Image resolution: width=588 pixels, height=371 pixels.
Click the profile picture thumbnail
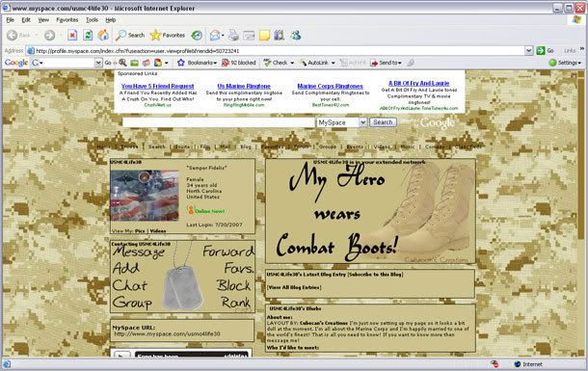tap(145, 196)
